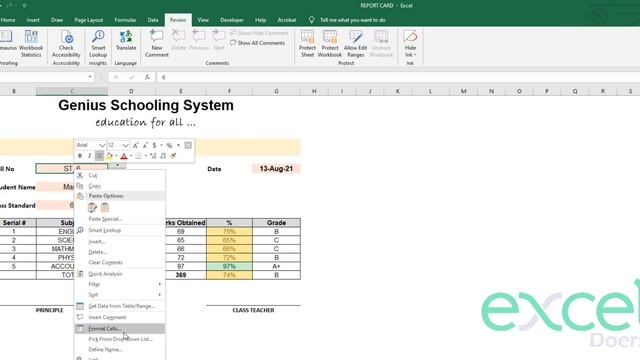Increase font size in the mini toolbar
The width and height of the screenshot is (640, 360).
pyautogui.click(x=136, y=145)
